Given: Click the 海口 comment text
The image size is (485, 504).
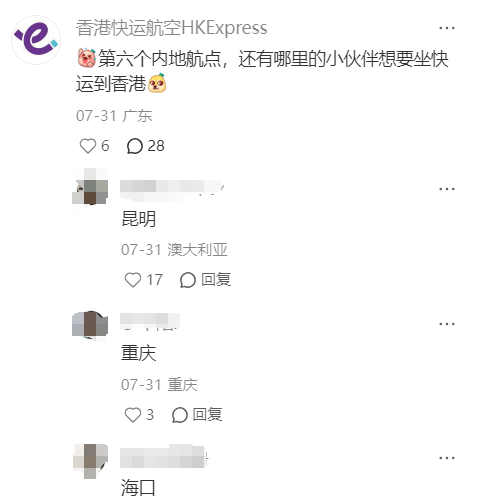Looking at the screenshot, I should (138, 487).
